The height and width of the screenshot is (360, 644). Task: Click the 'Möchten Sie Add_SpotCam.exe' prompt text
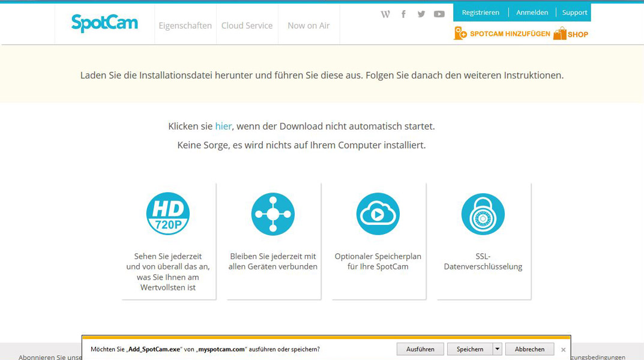(x=205, y=349)
